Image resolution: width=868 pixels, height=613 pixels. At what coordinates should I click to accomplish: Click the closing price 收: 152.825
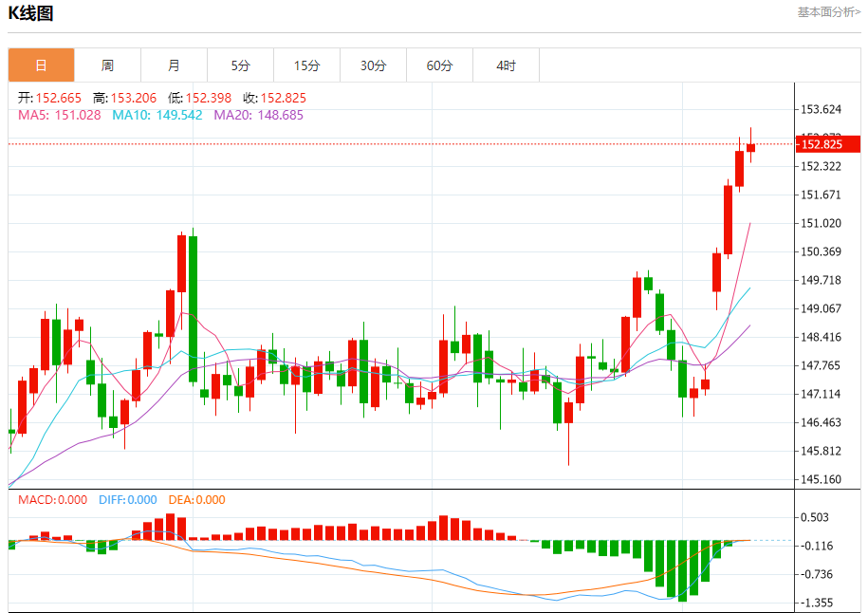(274, 98)
